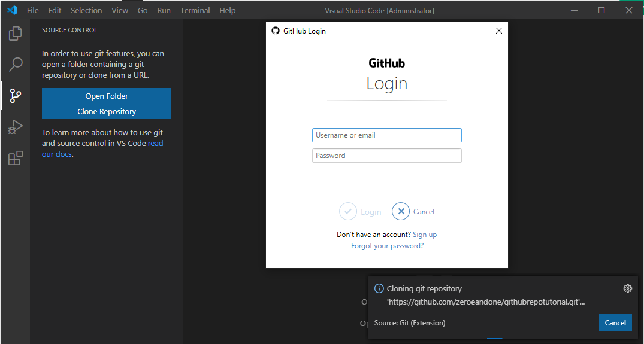The image size is (644, 344).
Task: Click the Login checkmark circle icon
Action: point(348,212)
